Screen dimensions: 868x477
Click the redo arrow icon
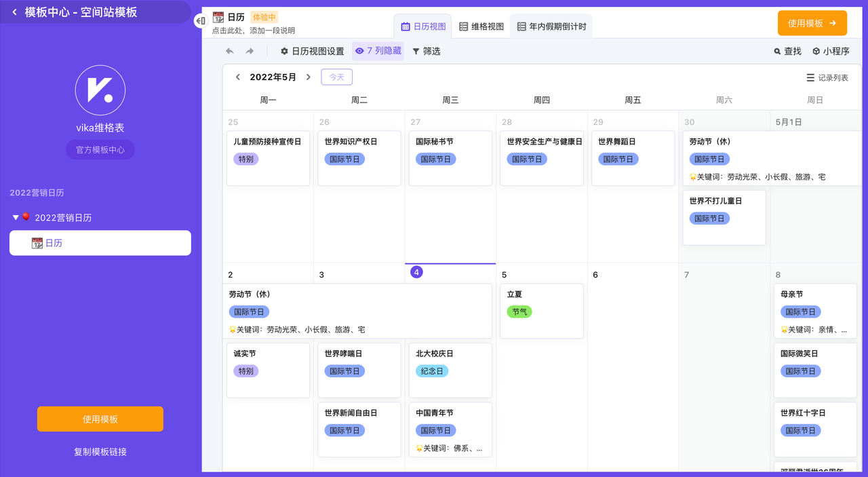(250, 52)
